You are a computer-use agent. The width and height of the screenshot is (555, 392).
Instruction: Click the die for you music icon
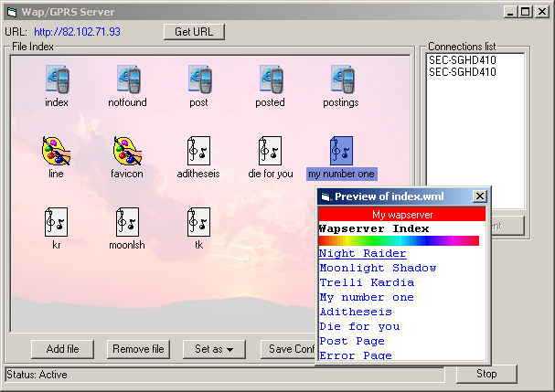(270, 150)
